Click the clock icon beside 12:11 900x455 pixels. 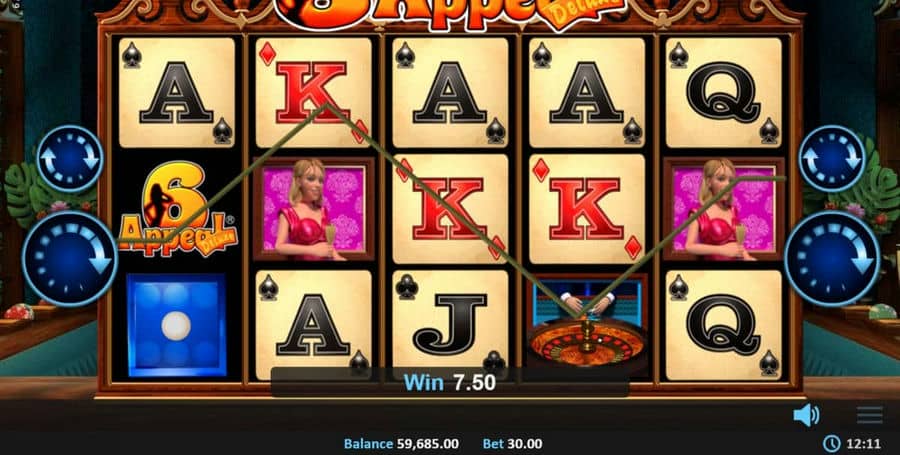(831, 444)
